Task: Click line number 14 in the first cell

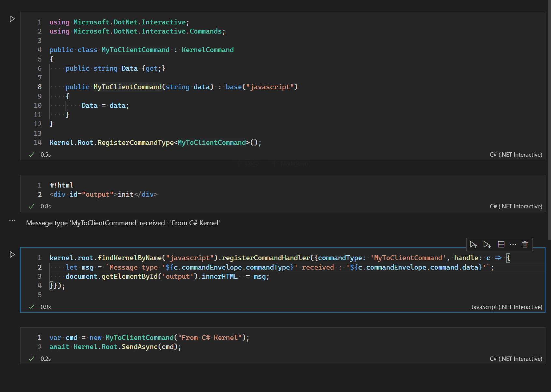Action: point(38,142)
